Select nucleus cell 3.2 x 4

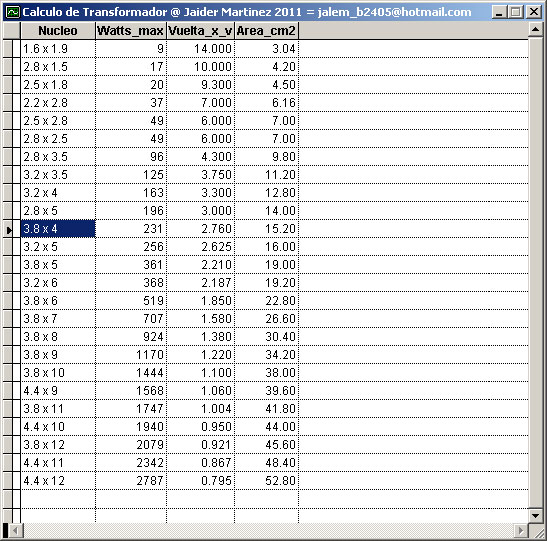(58, 193)
